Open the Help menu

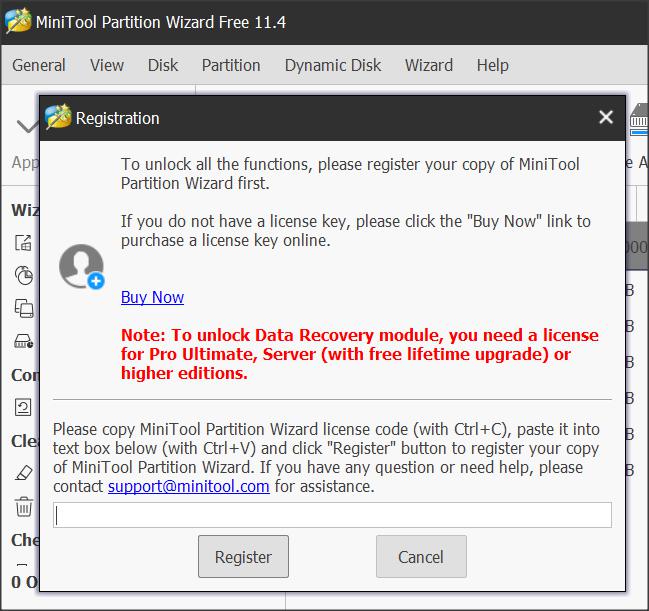coord(493,65)
